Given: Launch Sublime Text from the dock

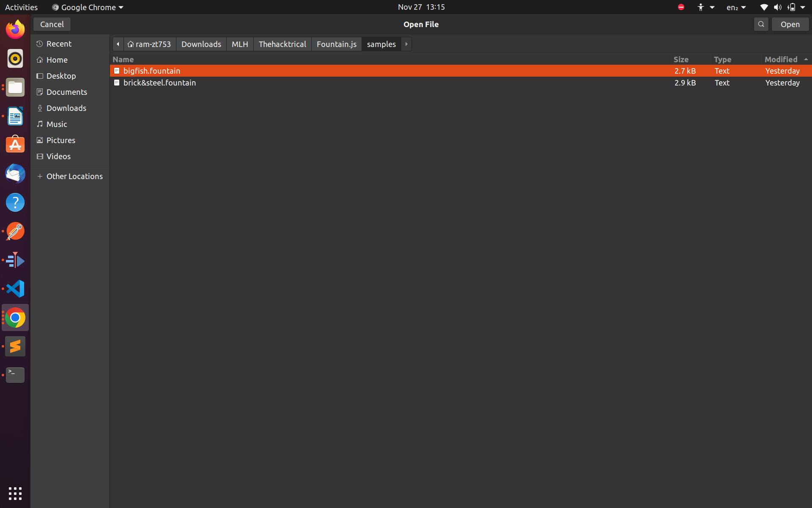Looking at the screenshot, I should click(x=15, y=346).
